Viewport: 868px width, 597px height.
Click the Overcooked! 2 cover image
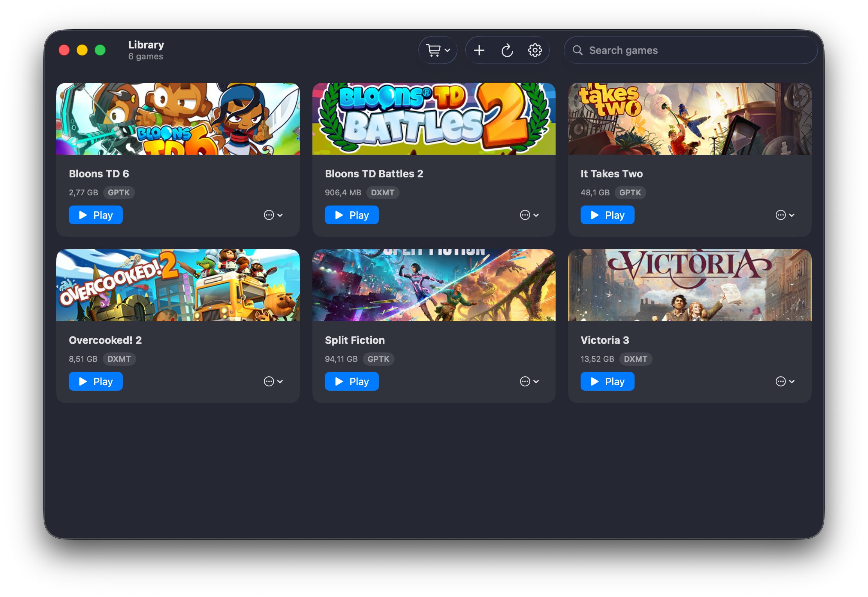coord(178,285)
